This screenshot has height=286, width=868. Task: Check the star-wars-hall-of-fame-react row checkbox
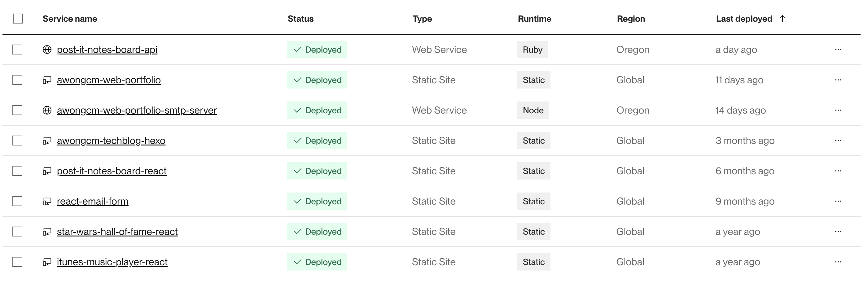(18, 232)
